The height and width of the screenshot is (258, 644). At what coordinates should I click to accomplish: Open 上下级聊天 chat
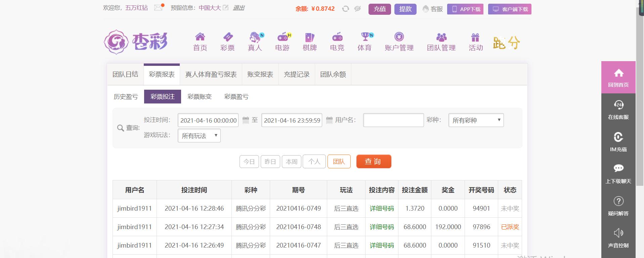pos(618,174)
